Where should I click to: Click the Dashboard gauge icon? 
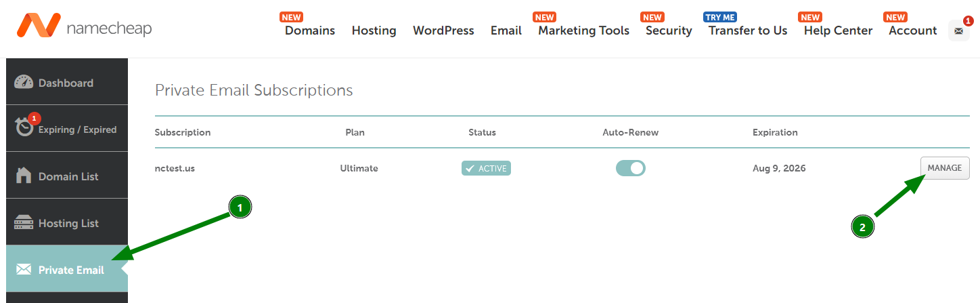click(x=24, y=83)
